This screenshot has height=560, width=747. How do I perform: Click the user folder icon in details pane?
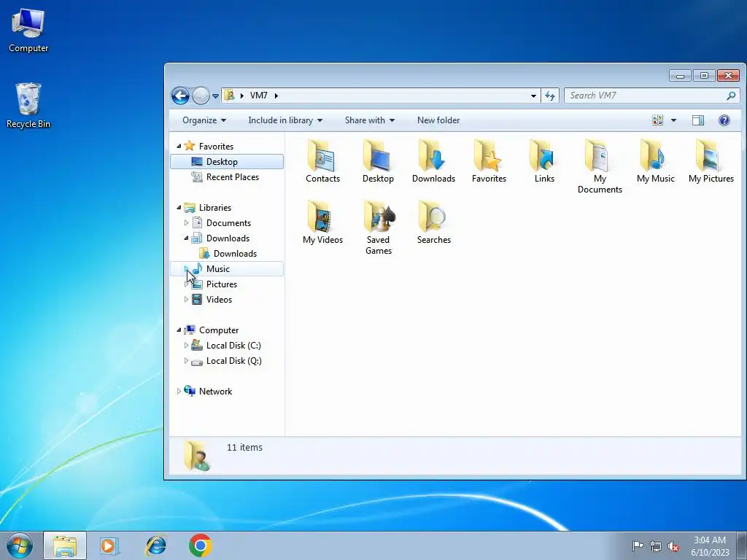197,455
